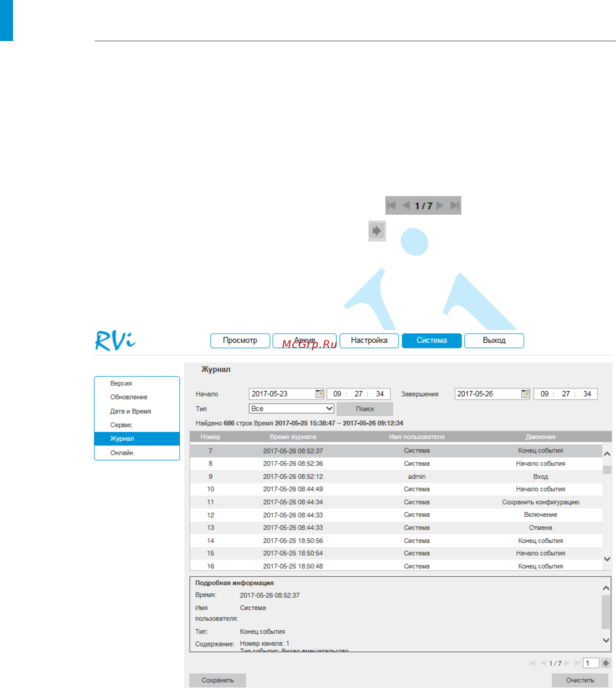Click the Выход tab

494,340
